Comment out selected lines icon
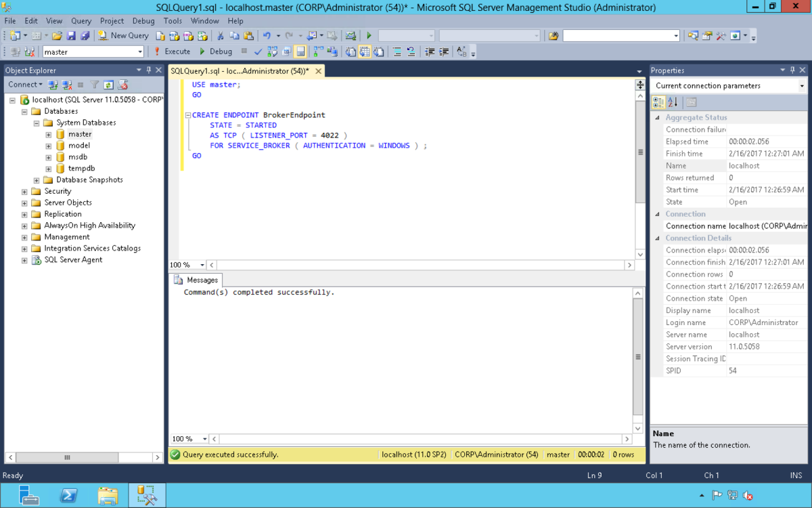Image resolution: width=812 pixels, height=508 pixels. click(x=397, y=51)
